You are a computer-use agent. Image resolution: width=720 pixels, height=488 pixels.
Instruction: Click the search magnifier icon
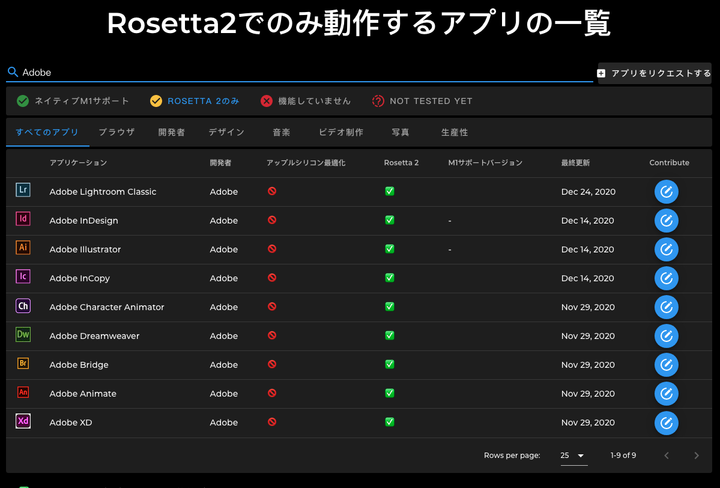pyautogui.click(x=13, y=72)
